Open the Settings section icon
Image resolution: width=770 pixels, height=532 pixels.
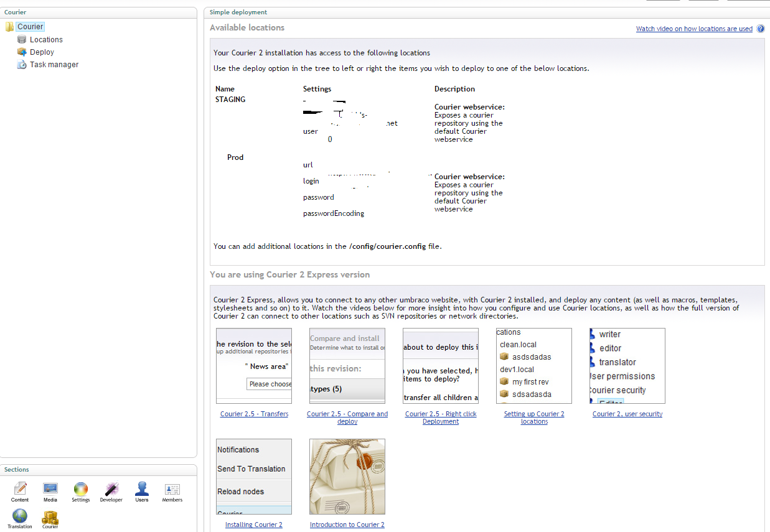pos(81,489)
